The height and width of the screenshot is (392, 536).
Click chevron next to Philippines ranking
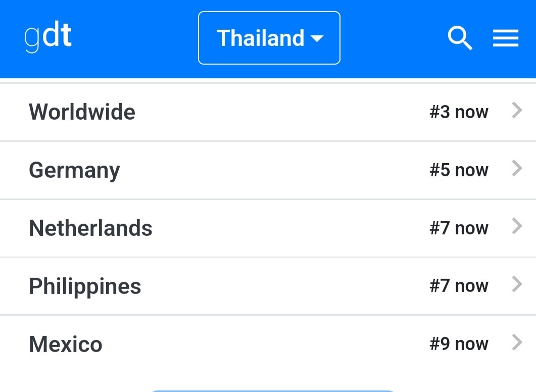517,284
